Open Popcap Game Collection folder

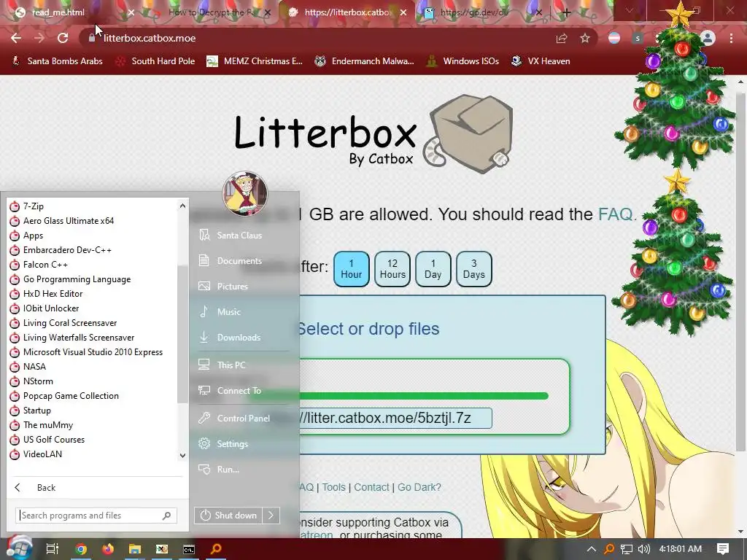pos(93,396)
